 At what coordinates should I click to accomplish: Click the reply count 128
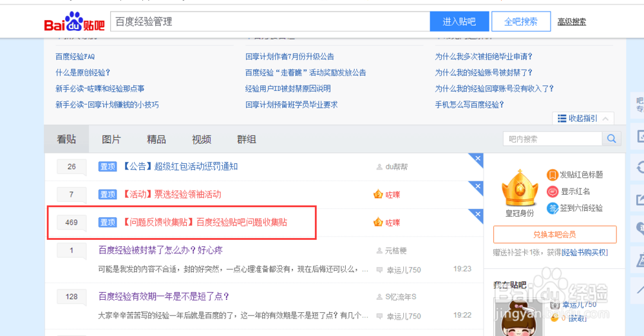71,297
